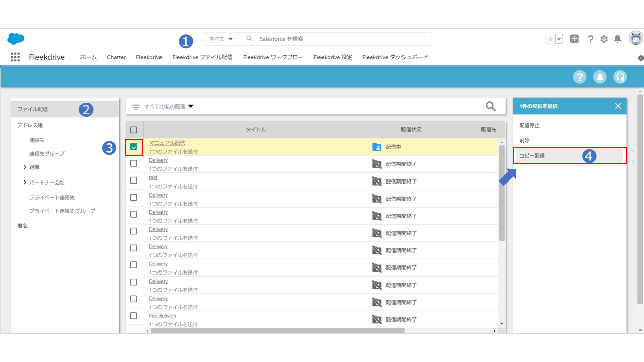Viewport: 644px width, 362px height.
Task: Select プライベート連絡先グループ in the sidebar
Action: 62,211
